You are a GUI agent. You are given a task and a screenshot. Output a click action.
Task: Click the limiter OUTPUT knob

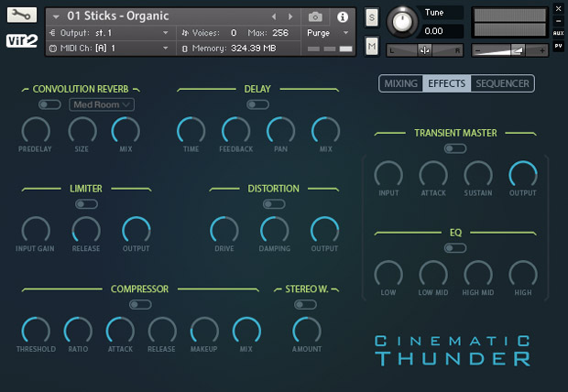(x=137, y=230)
